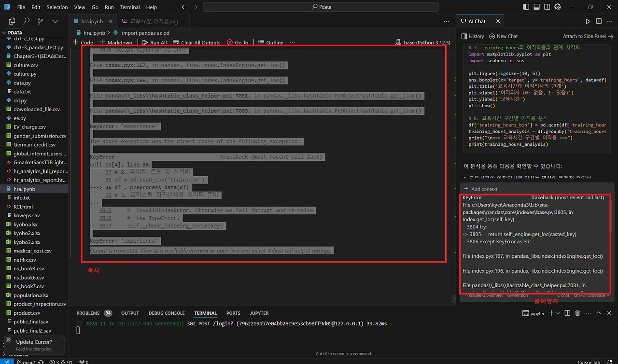
Task: Toggle bottom panel layout icon in title bar
Action: (536, 7)
